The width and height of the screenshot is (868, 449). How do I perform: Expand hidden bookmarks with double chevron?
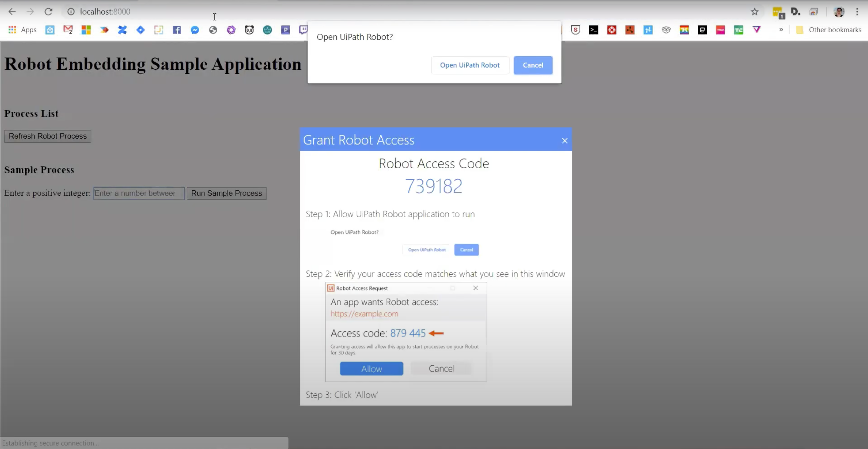[x=781, y=30]
